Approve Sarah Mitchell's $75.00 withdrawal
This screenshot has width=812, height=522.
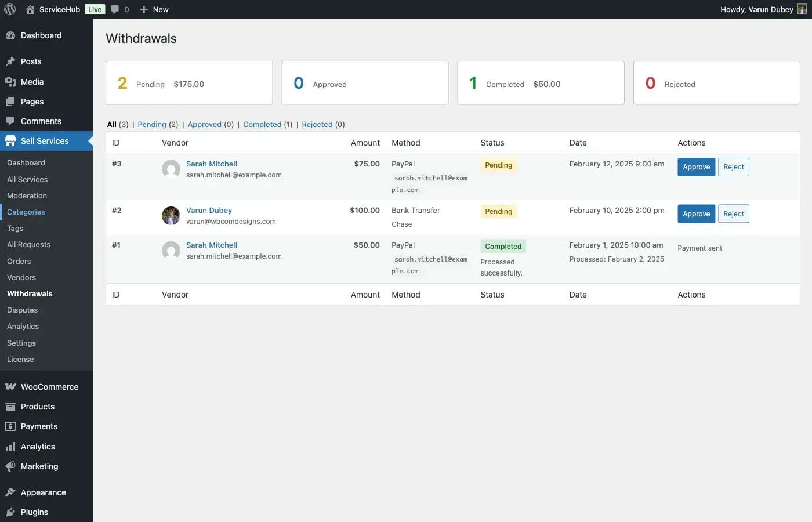point(696,167)
